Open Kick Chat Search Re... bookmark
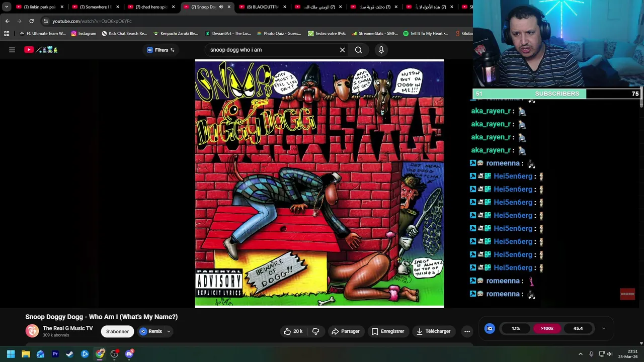The height and width of the screenshot is (362, 644). point(124,34)
